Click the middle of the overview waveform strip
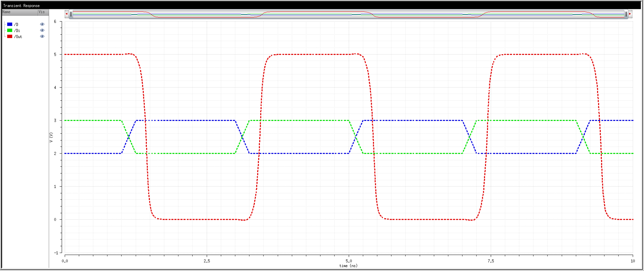Image resolution: width=644 pixels, height=271 pixels. 348,14
